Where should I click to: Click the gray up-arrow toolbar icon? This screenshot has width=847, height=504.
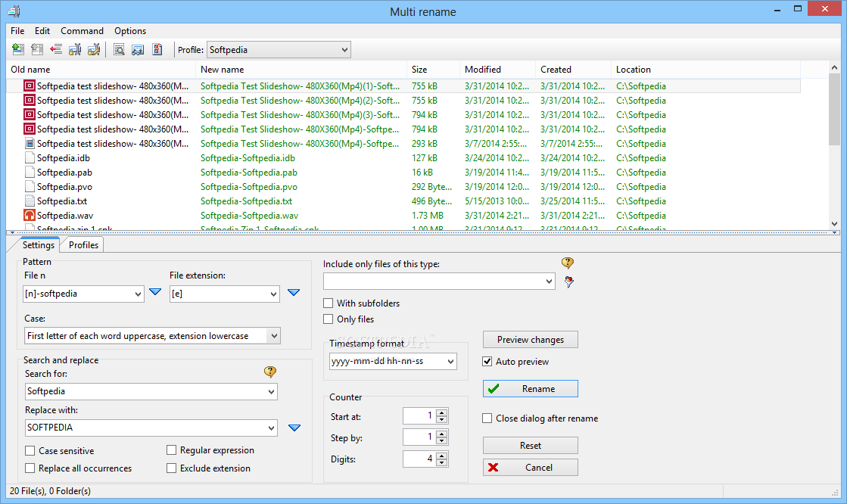(37, 50)
